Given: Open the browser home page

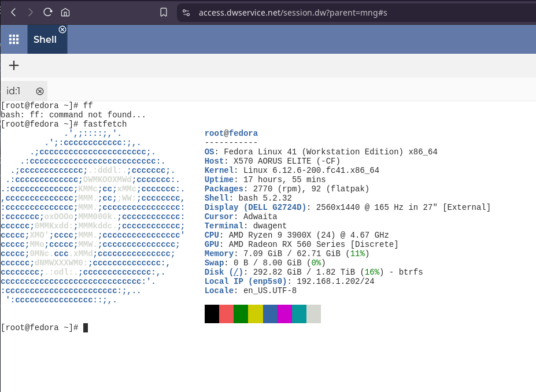Looking at the screenshot, I should [65, 13].
